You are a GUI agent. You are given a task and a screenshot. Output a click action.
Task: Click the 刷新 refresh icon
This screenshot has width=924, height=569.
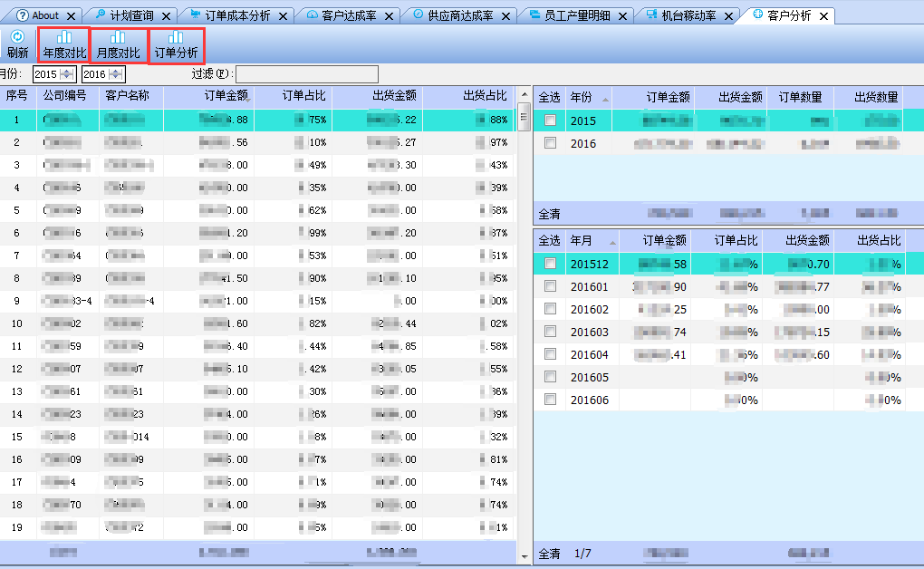[17, 37]
